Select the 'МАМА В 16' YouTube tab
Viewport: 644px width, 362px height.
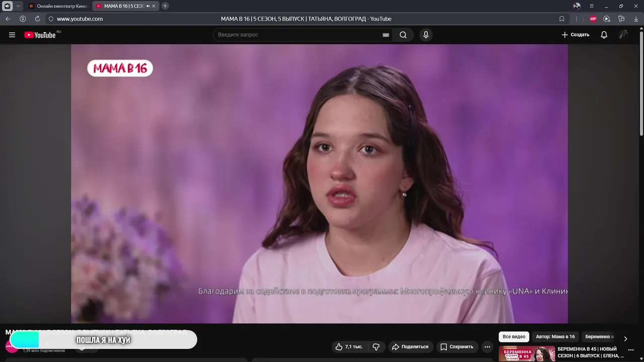click(x=121, y=6)
